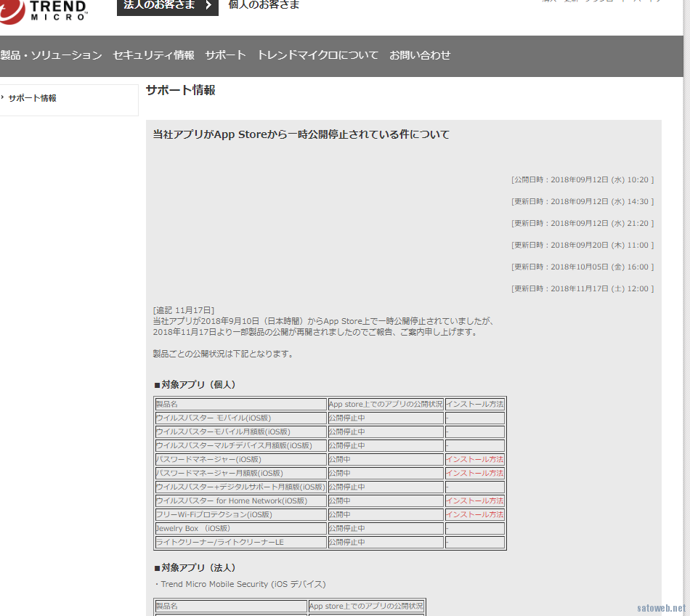Image resolution: width=690 pixels, height=616 pixels.
Task: Click the arrow icon beside 法人のお客さま
Action: (206, 6)
